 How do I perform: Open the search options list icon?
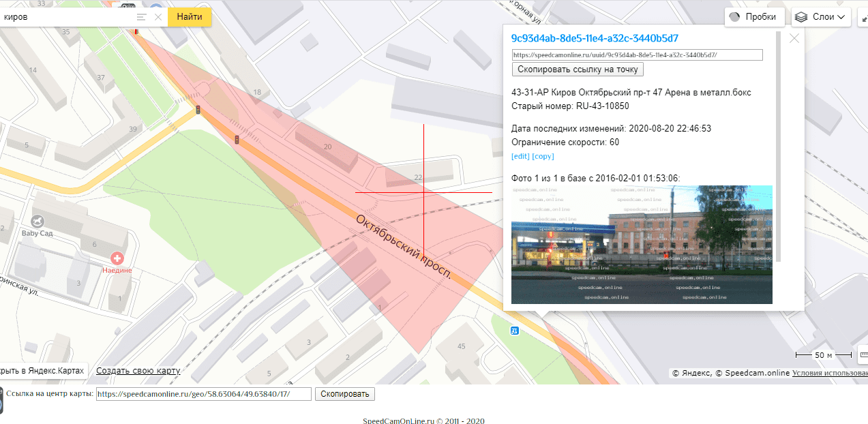[141, 17]
